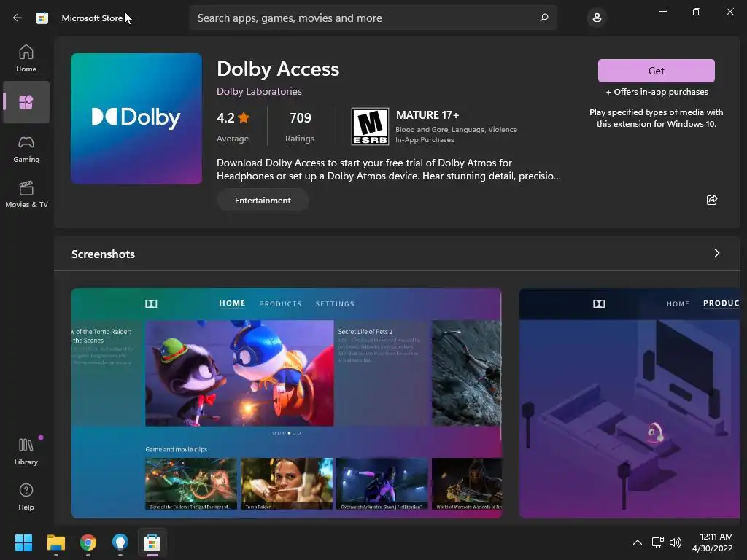Open the volume tray icon
The height and width of the screenshot is (560, 747).
[675, 542]
